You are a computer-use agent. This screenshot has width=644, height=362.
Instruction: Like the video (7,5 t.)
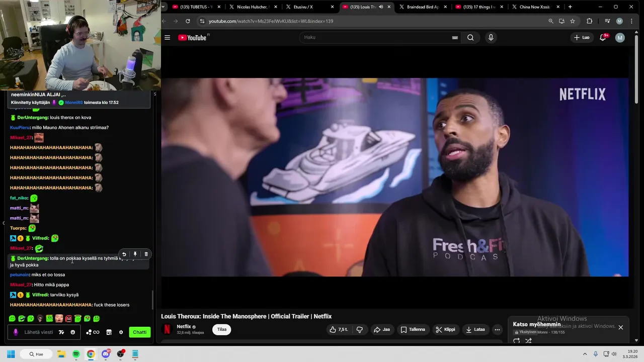pyautogui.click(x=338, y=329)
